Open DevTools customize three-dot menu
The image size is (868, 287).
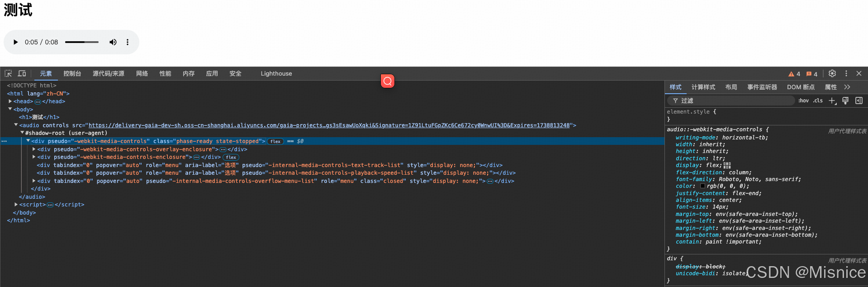[x=846, y=73]
